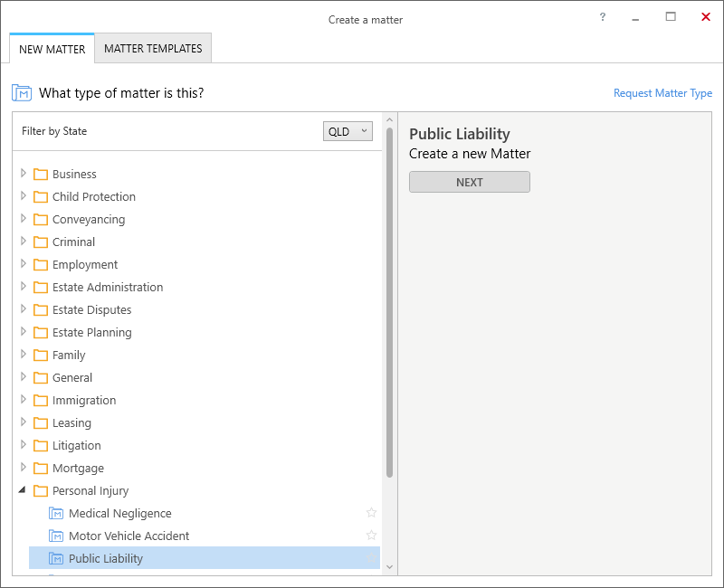
Task: Select the New Matter tab
Action: [x=52, y=49]
